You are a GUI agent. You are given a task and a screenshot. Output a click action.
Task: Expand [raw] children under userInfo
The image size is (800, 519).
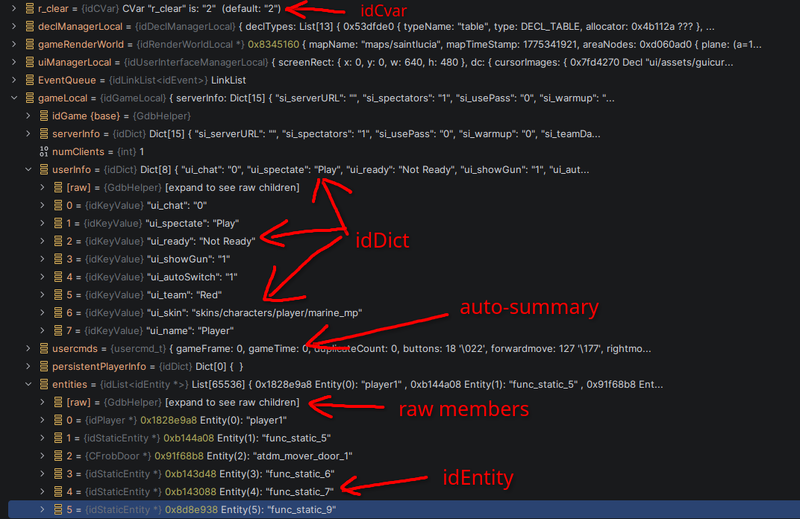pos(43,187)
